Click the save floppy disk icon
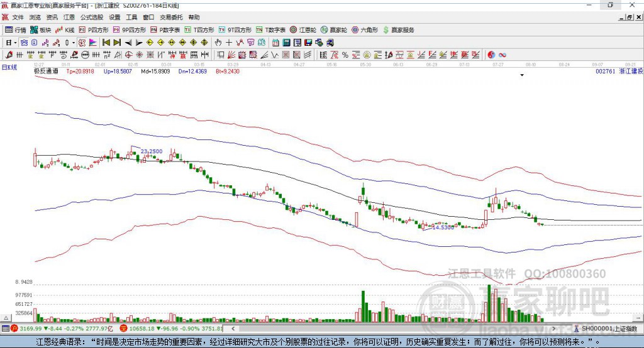Screen dimensions: 644x348 pyautogui.click(x=308, y=43)
